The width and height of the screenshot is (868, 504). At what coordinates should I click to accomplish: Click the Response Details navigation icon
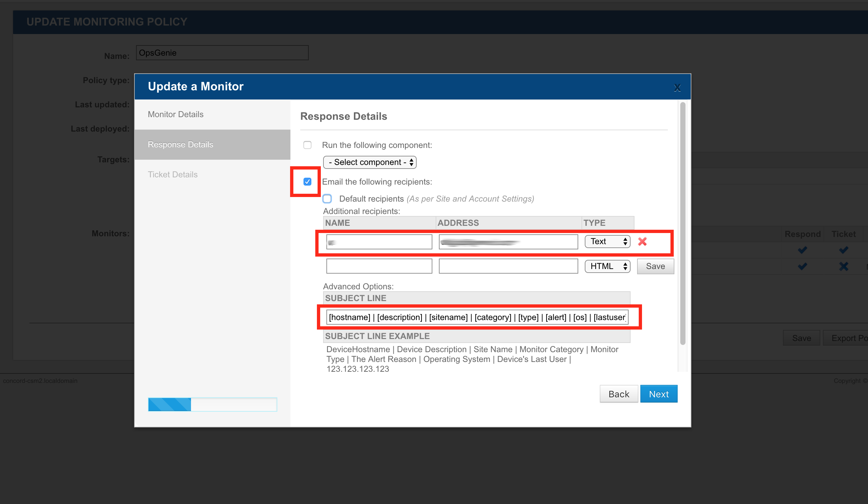pos(180,144)
